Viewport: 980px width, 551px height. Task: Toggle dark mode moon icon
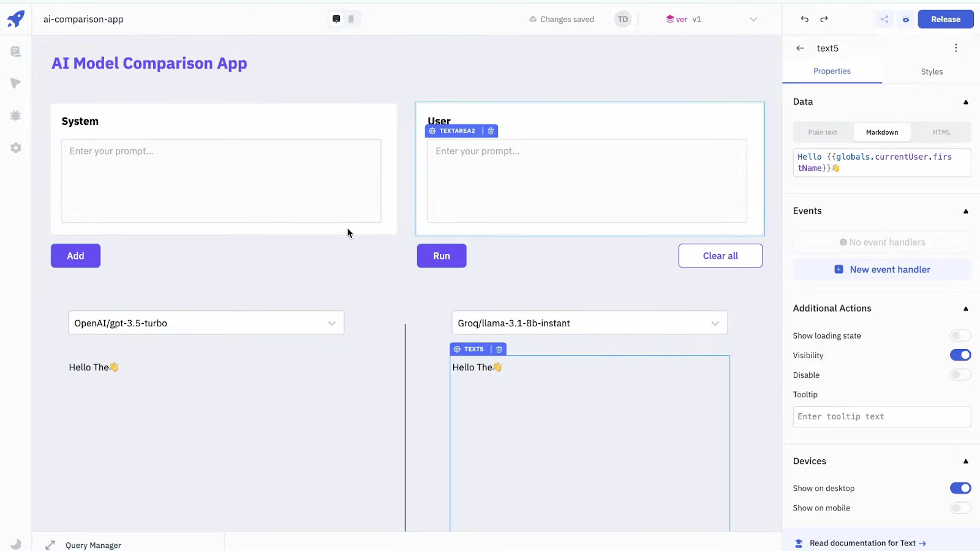(16, 544)
